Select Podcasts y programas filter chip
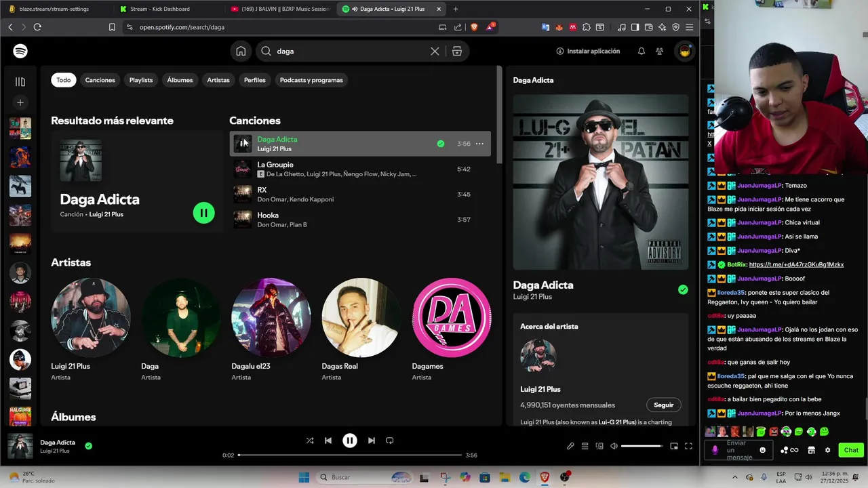 (x=311, y=80)
